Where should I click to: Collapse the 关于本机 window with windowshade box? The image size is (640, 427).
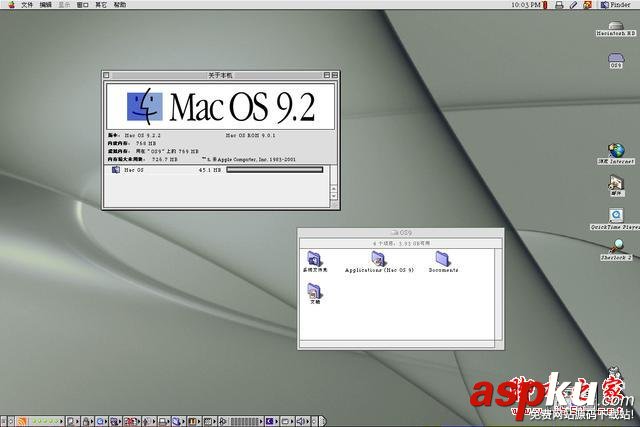tap(335, 75)
